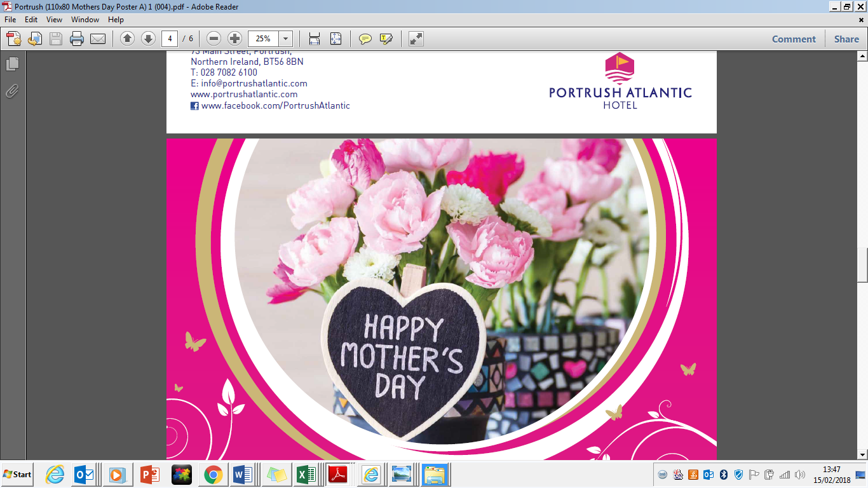Print the document using the printer icon
Viewport: 868px width, 488px height.
[x=77, y=39]
